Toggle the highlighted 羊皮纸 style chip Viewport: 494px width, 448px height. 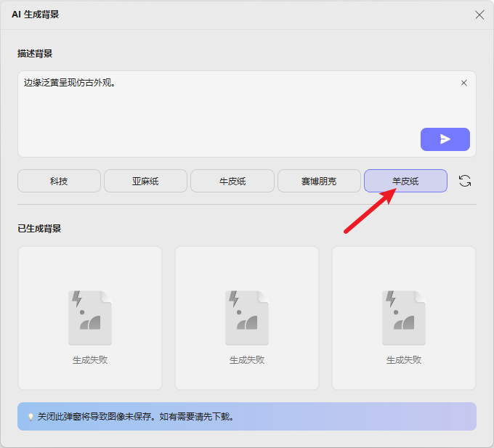(405, 181)
